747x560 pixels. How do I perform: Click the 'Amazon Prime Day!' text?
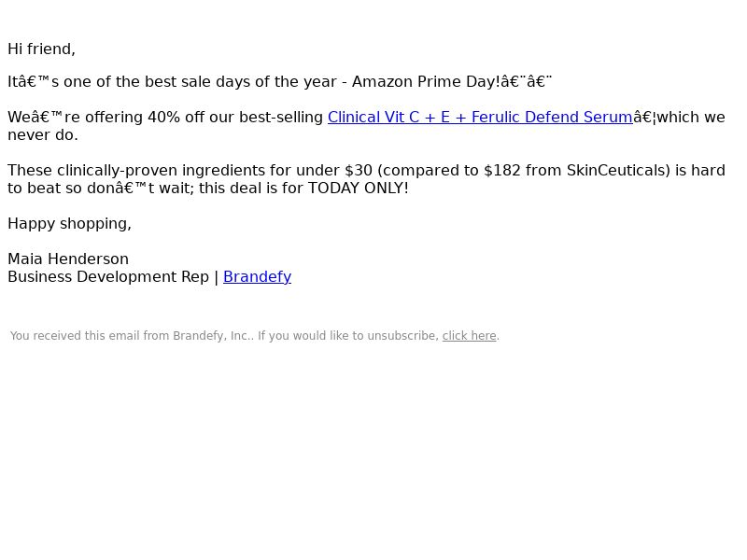pyautogui.click(x=426, y=82)
